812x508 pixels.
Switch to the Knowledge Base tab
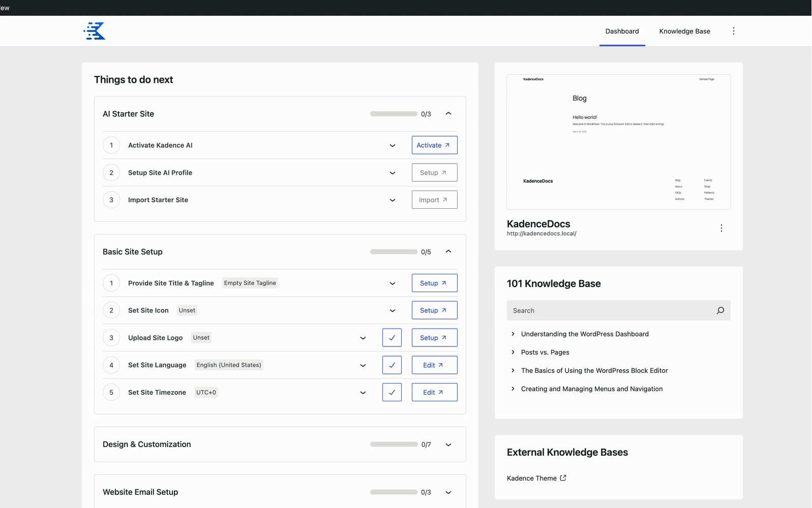(x=685, y=31)
